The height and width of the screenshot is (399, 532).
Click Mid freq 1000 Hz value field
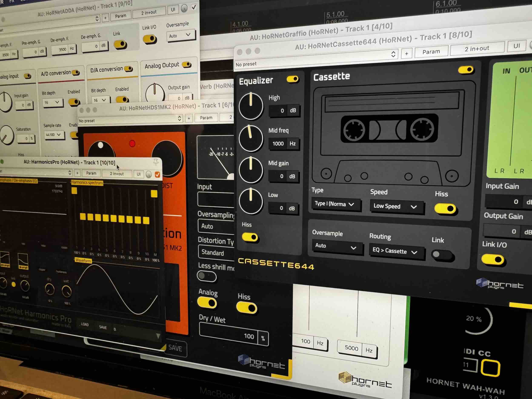point(284,144)
